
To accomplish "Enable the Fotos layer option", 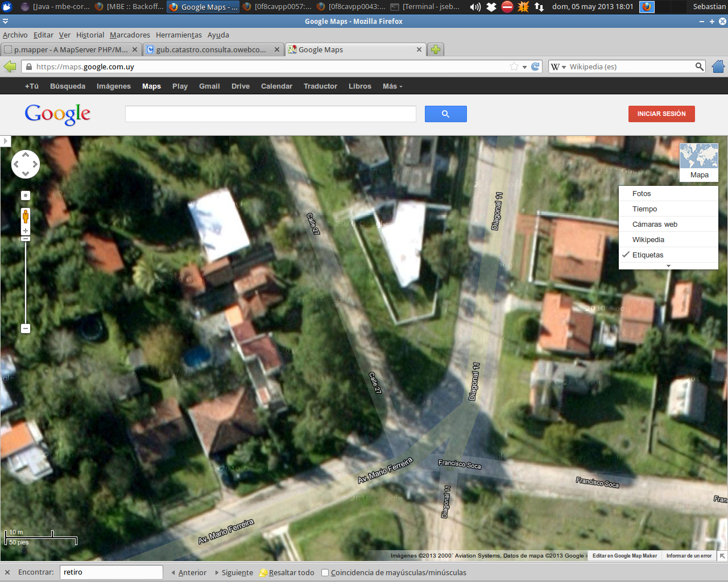I will [642, 194].
